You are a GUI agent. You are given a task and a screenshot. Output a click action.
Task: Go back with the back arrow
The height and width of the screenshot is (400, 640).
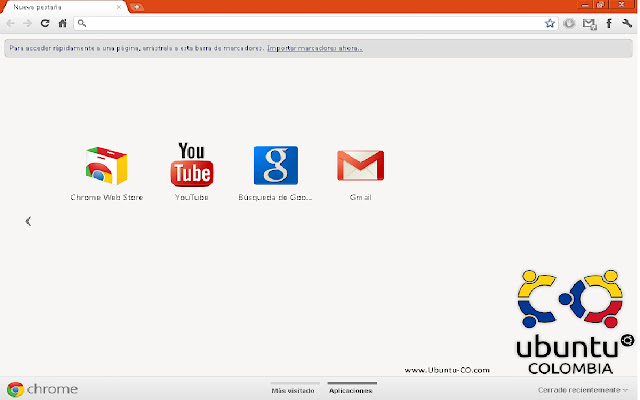click(x=11, y=23)
